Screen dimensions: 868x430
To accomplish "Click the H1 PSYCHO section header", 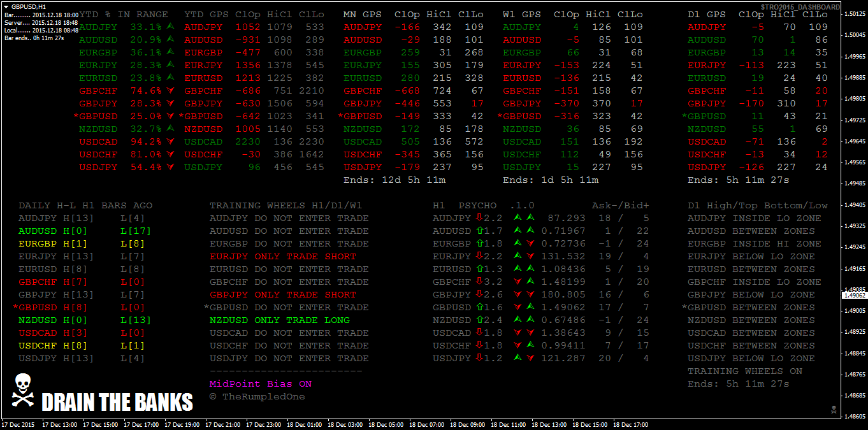I will pyautogui.click(x=465, y=206).
